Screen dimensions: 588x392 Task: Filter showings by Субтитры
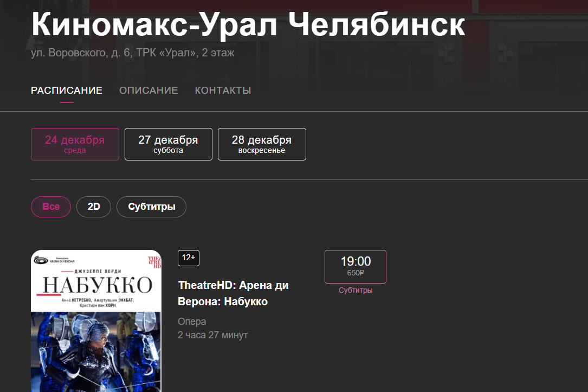[x=152, y=207]
